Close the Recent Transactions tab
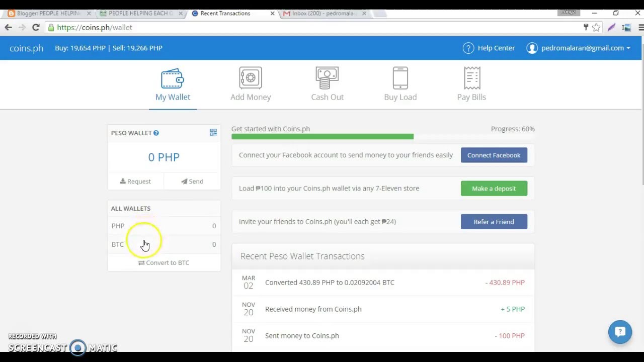Image resolution: width=644 pixels, height=362 pixels. tap(273, 14)
